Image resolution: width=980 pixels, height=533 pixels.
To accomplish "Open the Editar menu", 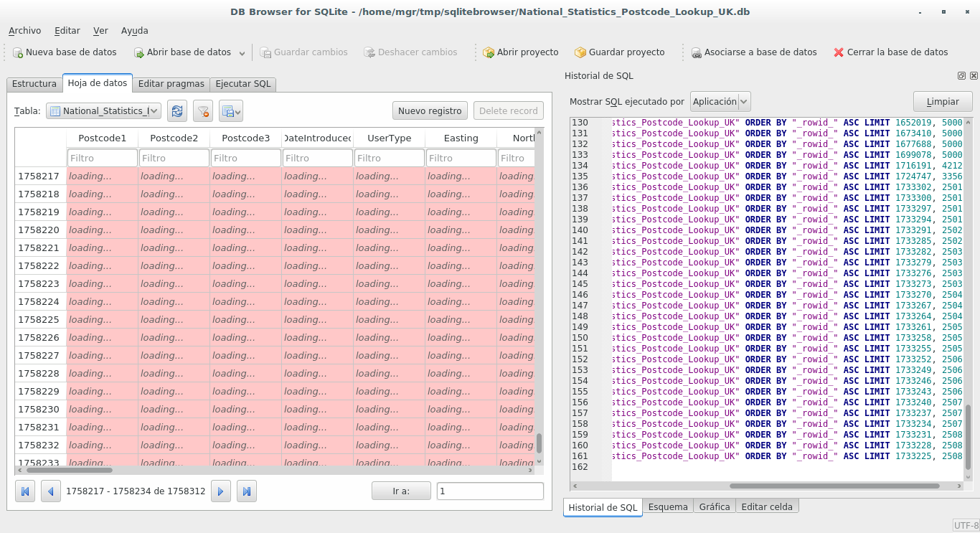I will click(67, 31).
